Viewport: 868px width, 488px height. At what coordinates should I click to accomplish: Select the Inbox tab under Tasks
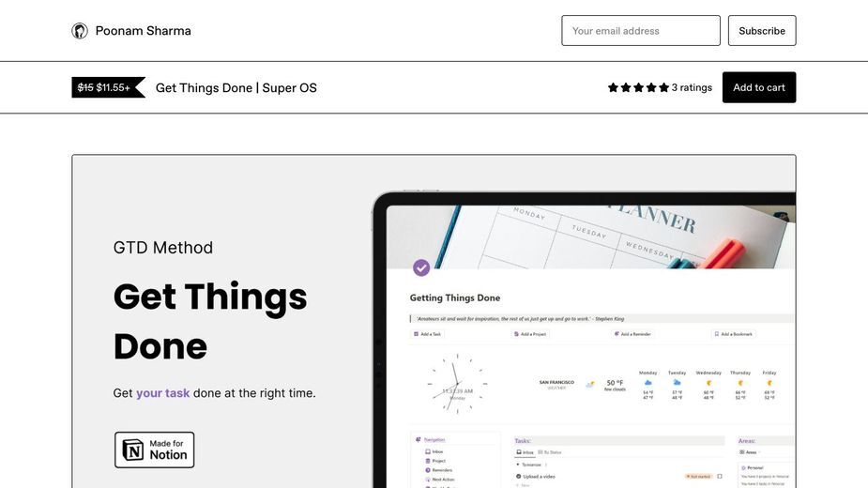[525, 452]
